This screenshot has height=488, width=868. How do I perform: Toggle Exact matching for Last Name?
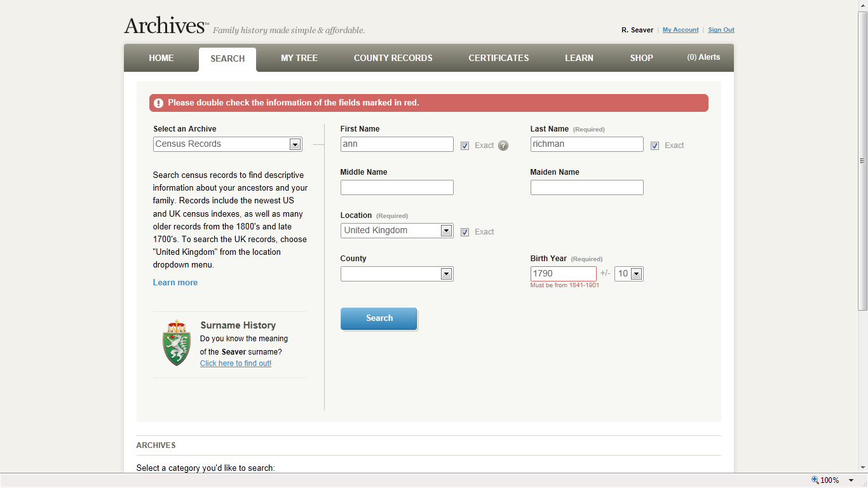pos(654,146)
